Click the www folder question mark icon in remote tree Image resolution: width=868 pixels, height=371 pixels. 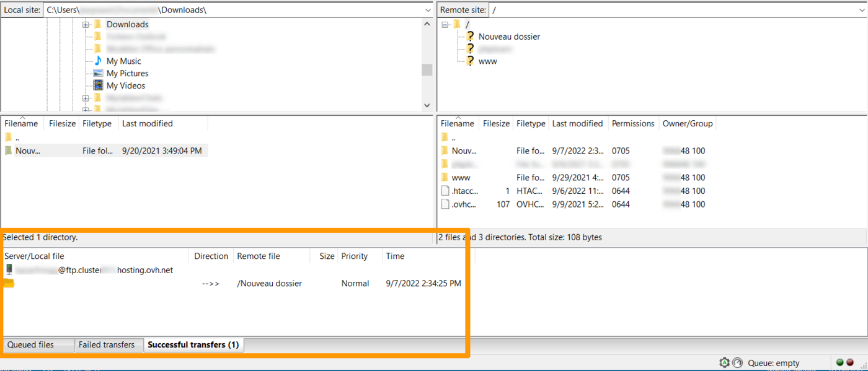(x=470, y=61)
